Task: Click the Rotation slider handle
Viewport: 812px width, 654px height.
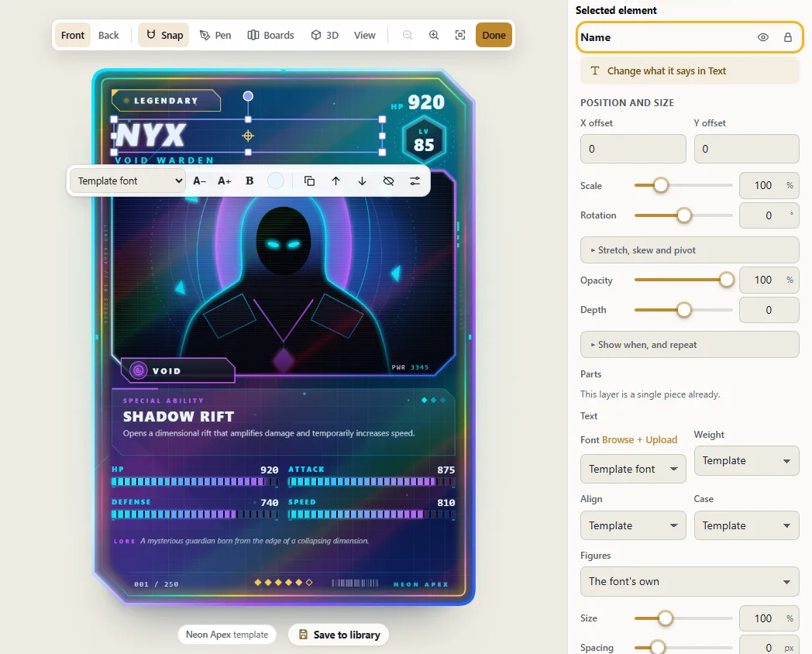Action: pyautogui.click(x=684, y=215)
